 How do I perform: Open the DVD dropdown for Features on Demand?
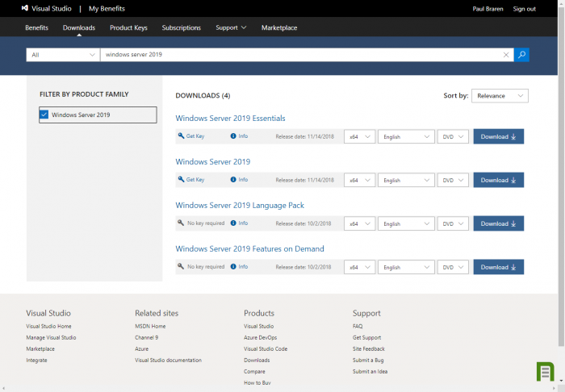[453, 268]
